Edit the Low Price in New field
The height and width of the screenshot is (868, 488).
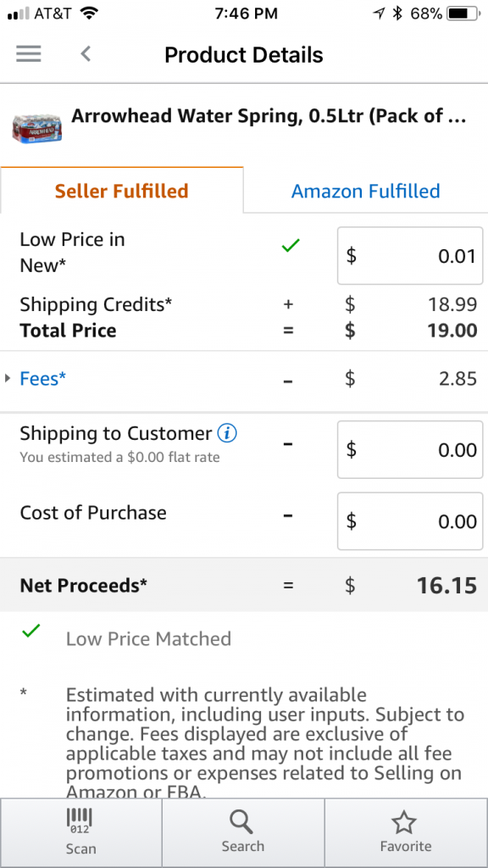coord(410,256)
